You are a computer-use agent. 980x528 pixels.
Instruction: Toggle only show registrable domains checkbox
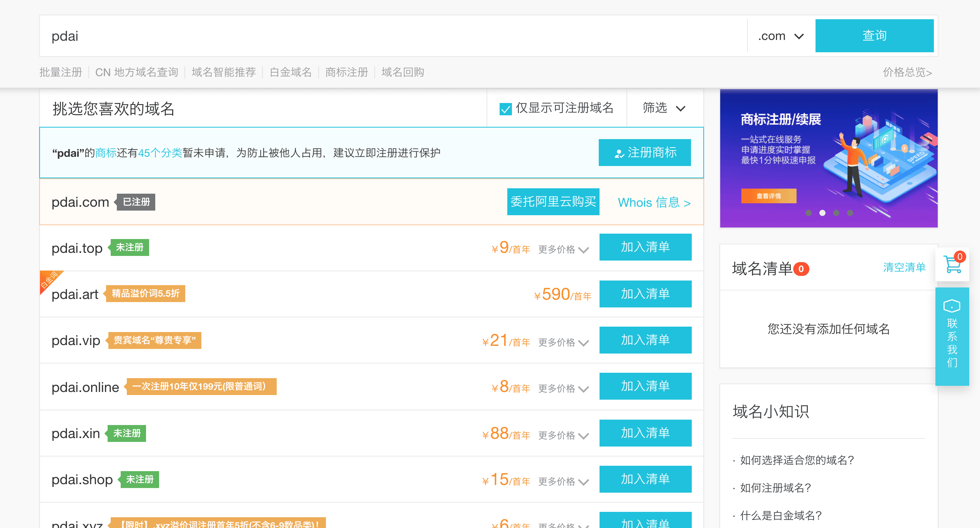(x=505, y=109)
